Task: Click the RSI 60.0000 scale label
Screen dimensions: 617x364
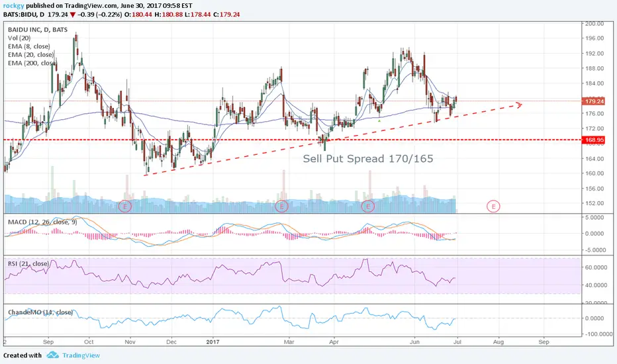Action: pyautogui.click(x=594, y=267)
